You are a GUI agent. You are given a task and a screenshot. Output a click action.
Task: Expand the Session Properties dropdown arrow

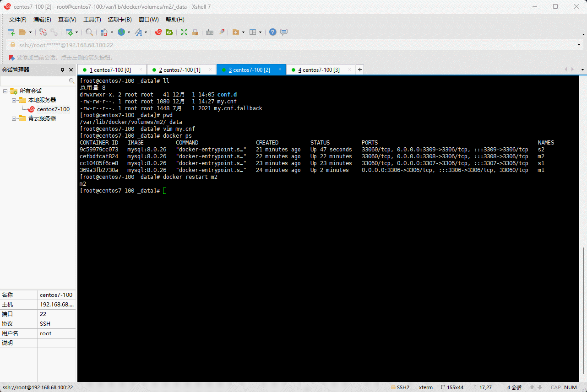76,32
